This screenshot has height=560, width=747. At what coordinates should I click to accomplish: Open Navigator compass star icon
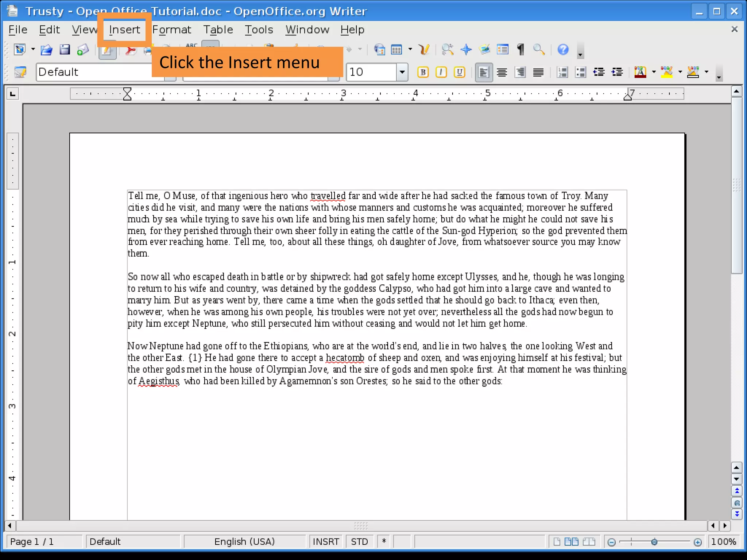[x=466, y=50]
